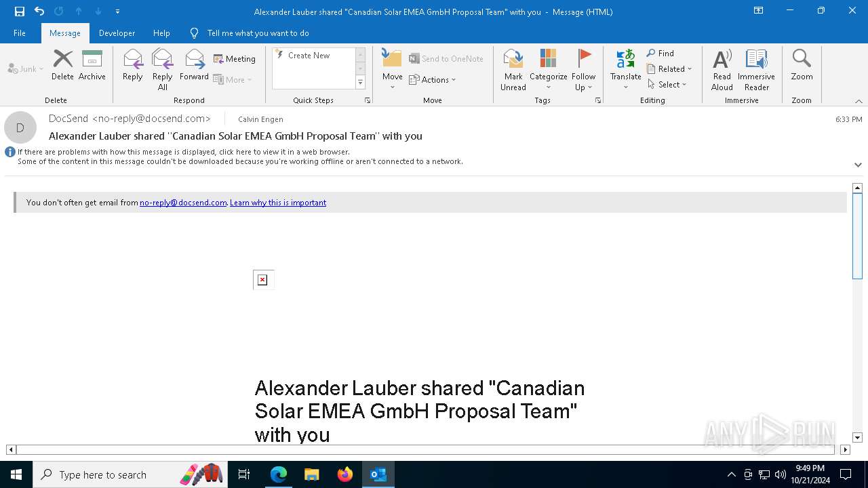Find text in the message
868x488 pixels.
(660, 54)
